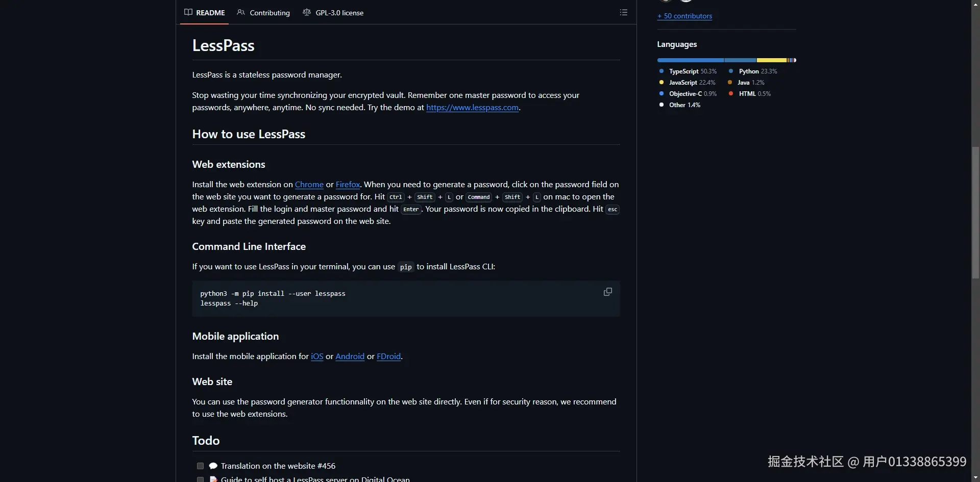Click the 'LessPass' main heading
The width and height of the screenshot is (980, 482).
223,45
